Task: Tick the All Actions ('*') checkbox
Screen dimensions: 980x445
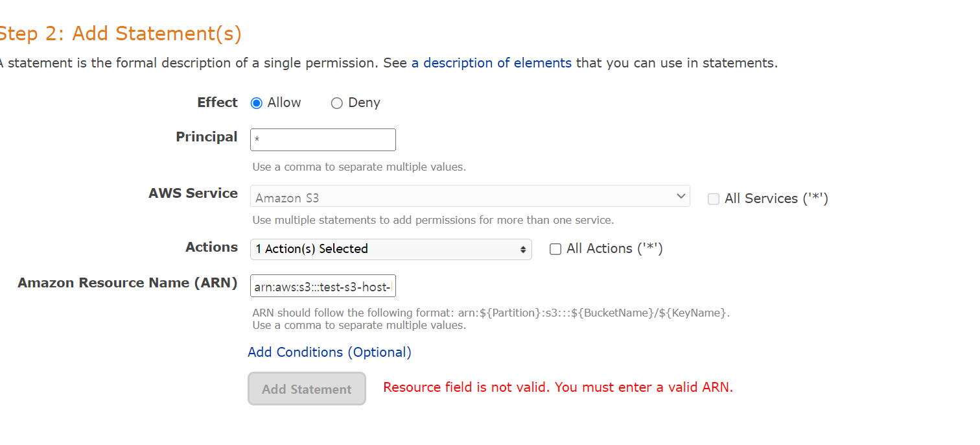Action: click(x=555, y=249)
